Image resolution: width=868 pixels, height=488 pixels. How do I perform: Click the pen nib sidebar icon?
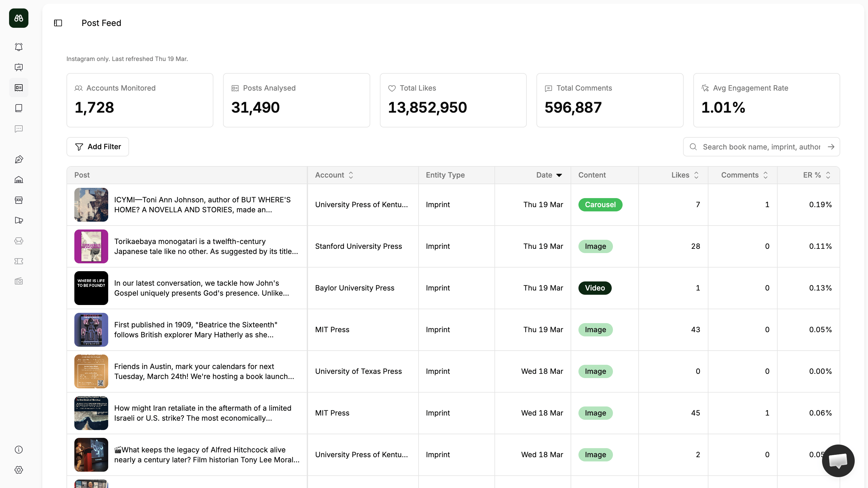(x=19, y=159)
